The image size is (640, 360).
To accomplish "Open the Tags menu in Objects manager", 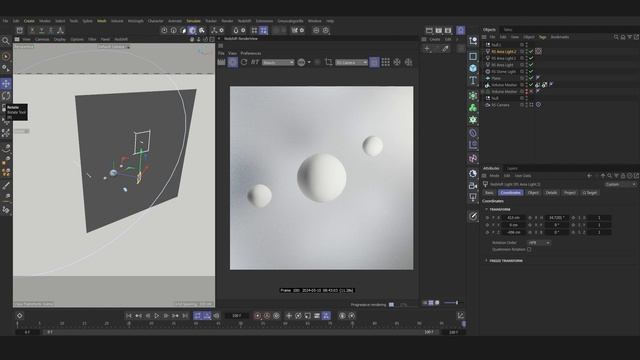I will [x=542, y=37].
